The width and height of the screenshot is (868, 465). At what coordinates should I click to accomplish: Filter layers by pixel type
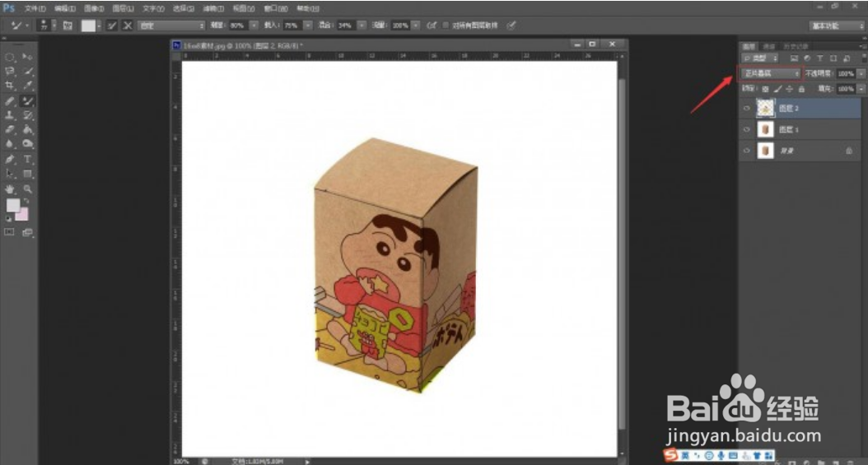click(794, 58)
